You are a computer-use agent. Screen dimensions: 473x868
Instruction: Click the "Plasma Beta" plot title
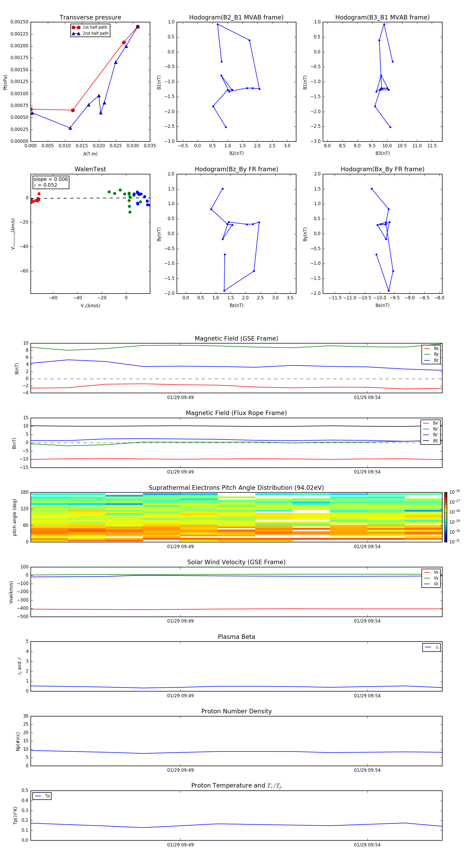tap(236, 637)
